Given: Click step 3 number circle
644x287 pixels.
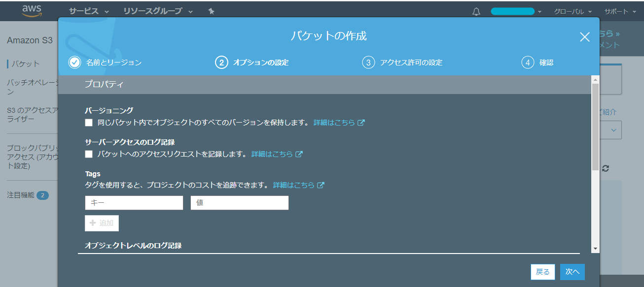Looking at the screenshot, I should (368, 63).
